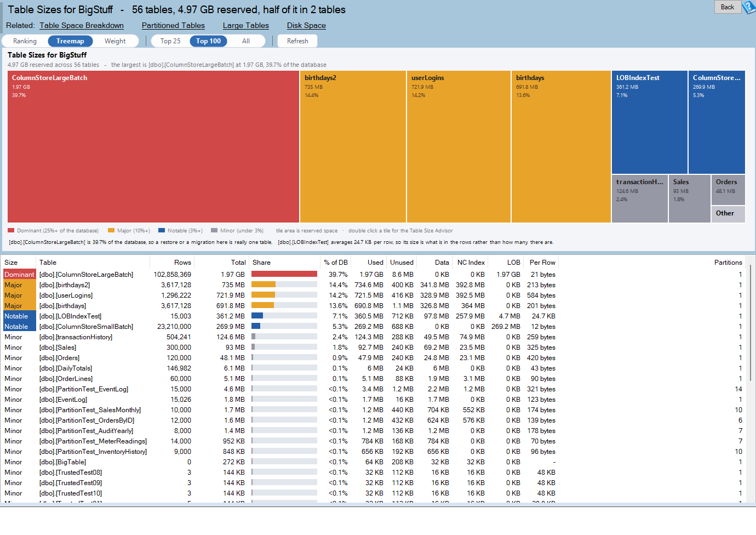756x535 pixels.
Task: Select the All tables option
Action: pyautogui.click(x=246, y=41)
